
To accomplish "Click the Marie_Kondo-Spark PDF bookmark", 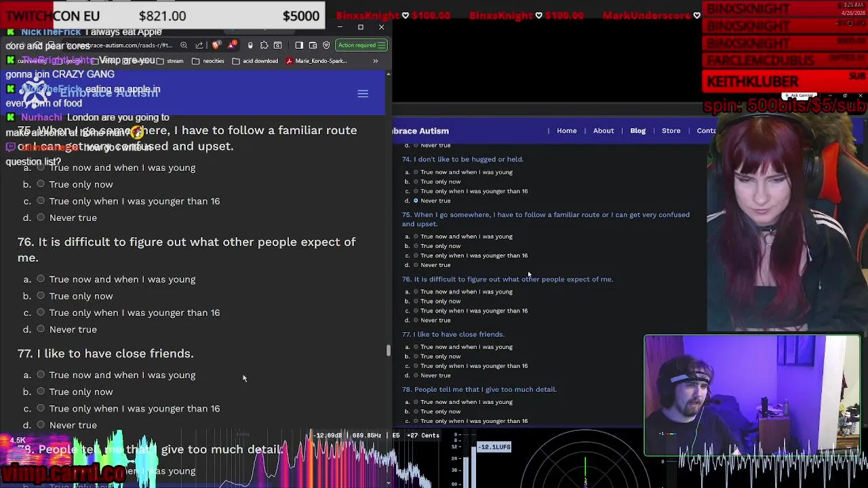I will 317,61.
